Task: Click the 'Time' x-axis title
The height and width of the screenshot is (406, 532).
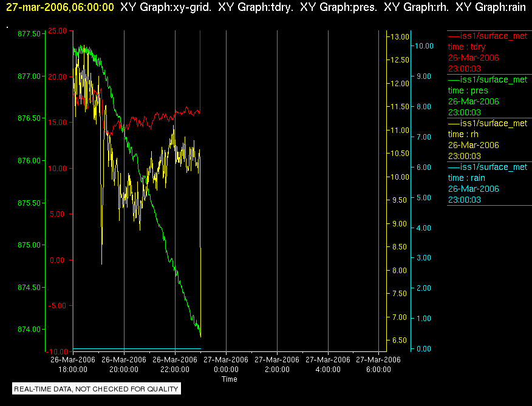Action: pyautogui.click(x=230, y=379)
